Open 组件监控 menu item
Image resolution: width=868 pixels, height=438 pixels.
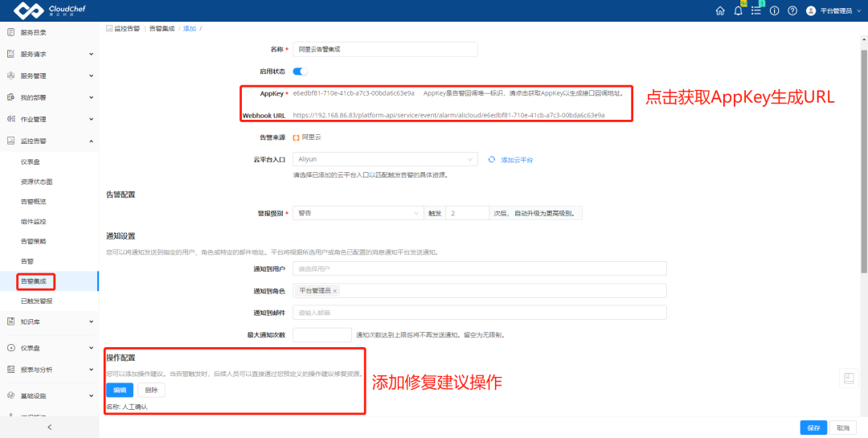(x=33, y=222)
